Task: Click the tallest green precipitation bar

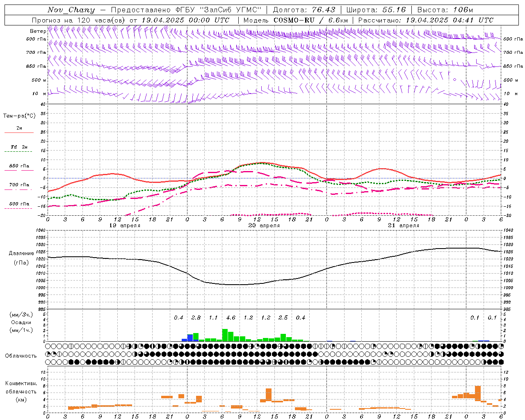Action: [x=225, y=335]
